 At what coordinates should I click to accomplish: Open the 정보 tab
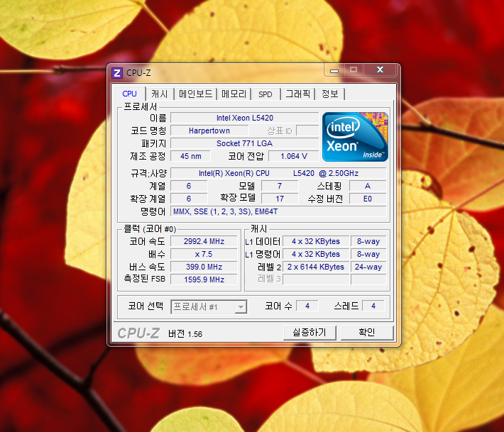tap(330, 94)
